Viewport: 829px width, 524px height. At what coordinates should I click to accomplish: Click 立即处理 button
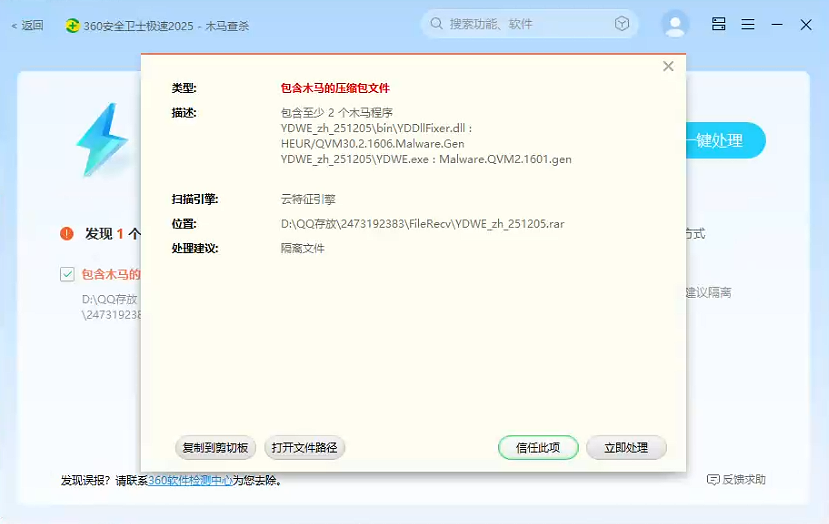pos(627,448)
